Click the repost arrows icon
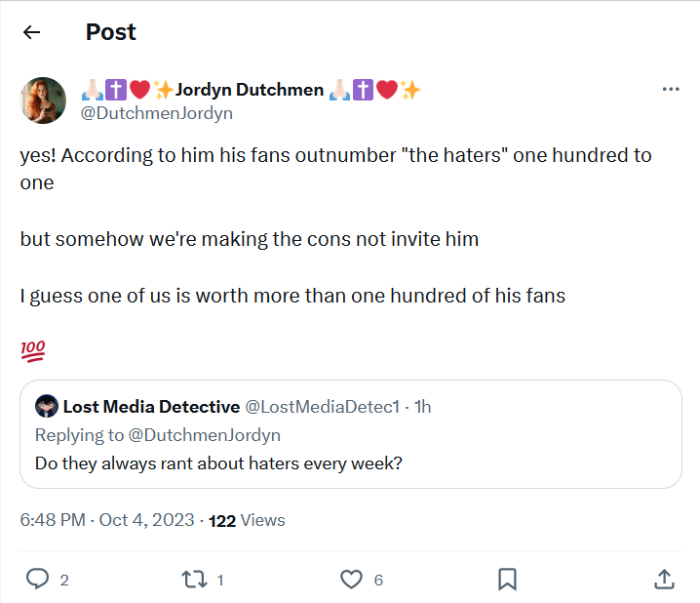Image resolution: width=700 pixels, height=603 pixels. 195,580
